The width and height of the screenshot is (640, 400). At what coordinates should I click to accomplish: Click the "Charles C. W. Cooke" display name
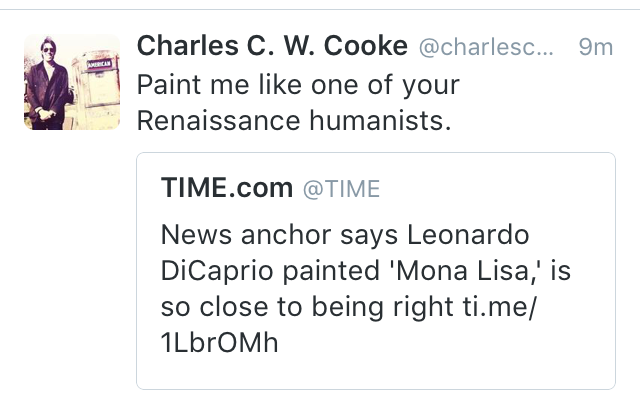pyautogui.click(x=271, y=46)
